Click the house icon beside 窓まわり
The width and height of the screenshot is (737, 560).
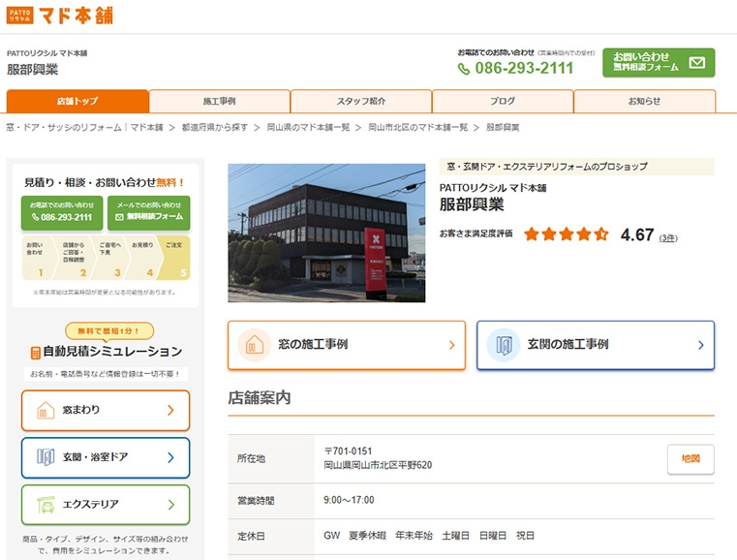pos(45,410)
